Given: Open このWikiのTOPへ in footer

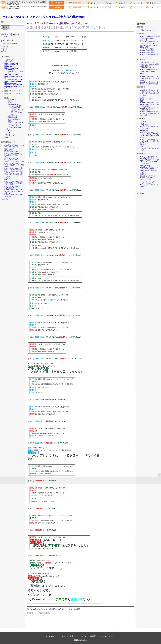Looking at the screenshot, I should (52, 636).
